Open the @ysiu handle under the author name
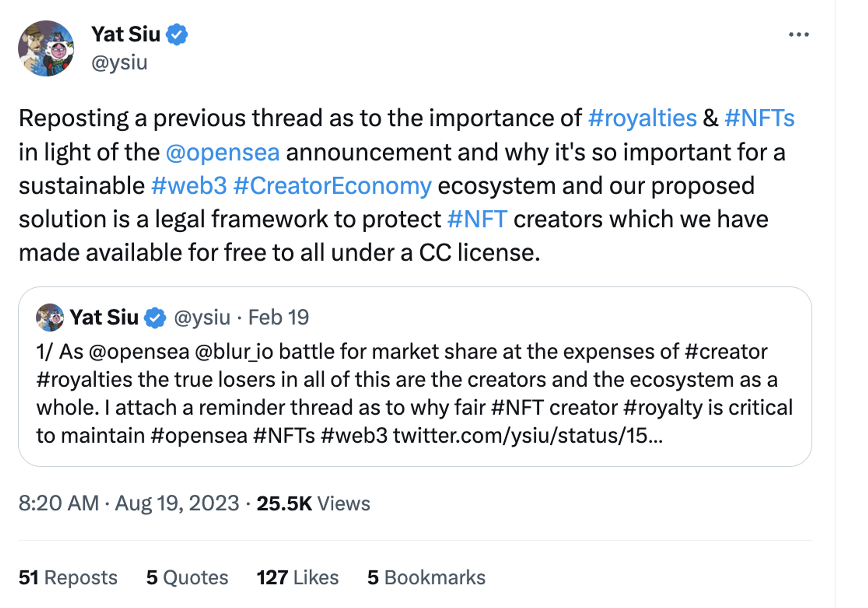Screen dimensions: 868x608 [x=119, y=62]
